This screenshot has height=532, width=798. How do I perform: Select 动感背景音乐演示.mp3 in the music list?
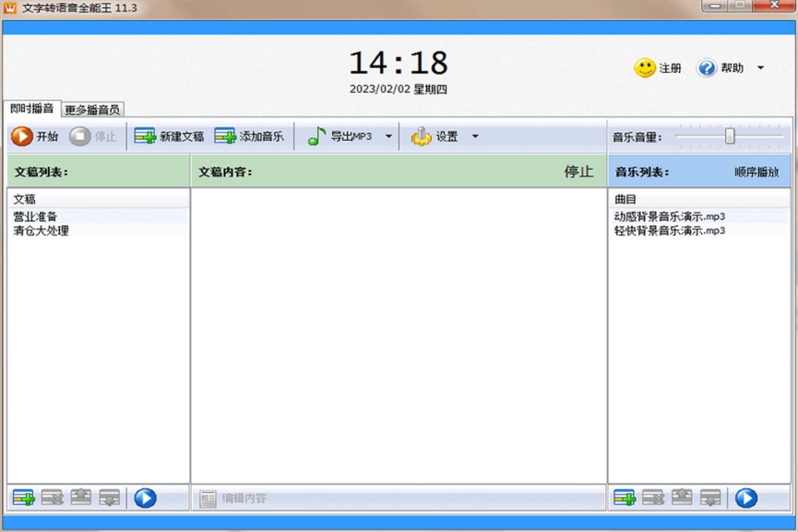pos(669,216)
